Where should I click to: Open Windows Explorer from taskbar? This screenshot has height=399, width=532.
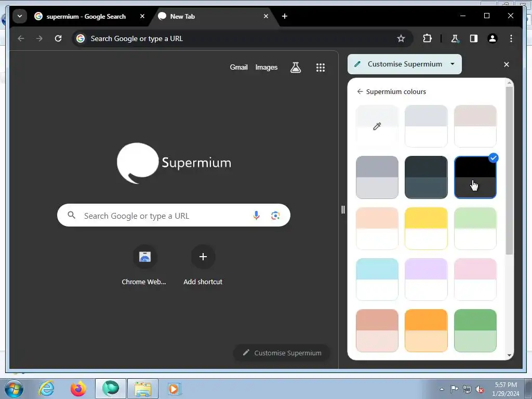coord(143,389)
